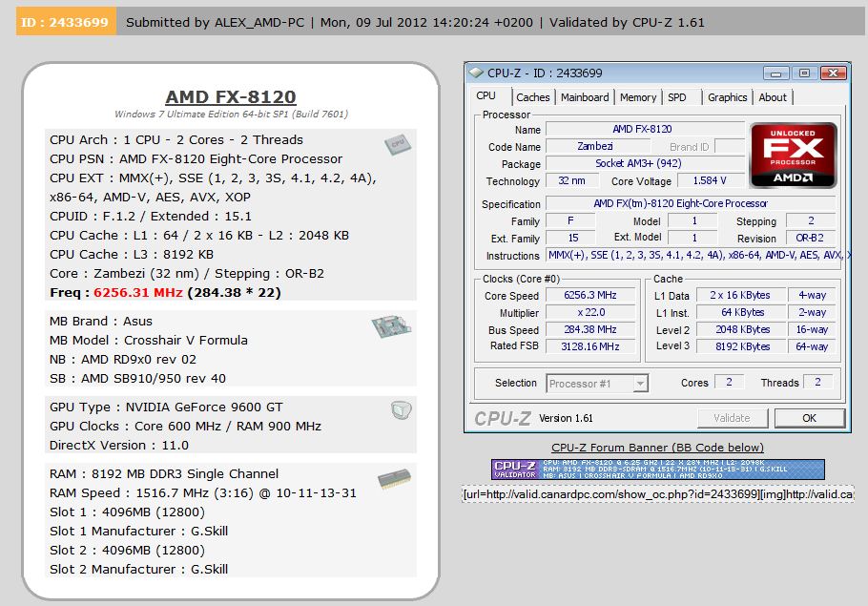Click the orange ID : 2433699 badge
868x606 pixels.
pyautogui.click(x=66, y=22)
